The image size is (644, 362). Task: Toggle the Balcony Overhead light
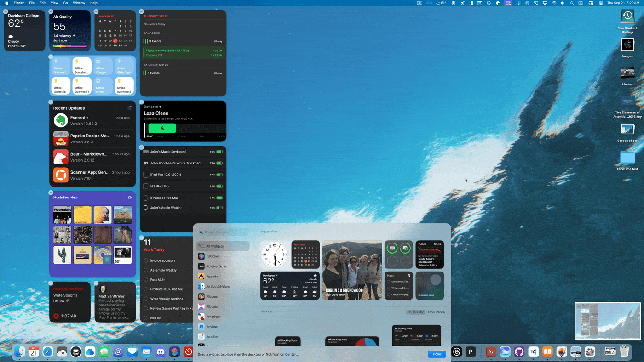pos(61,66)
